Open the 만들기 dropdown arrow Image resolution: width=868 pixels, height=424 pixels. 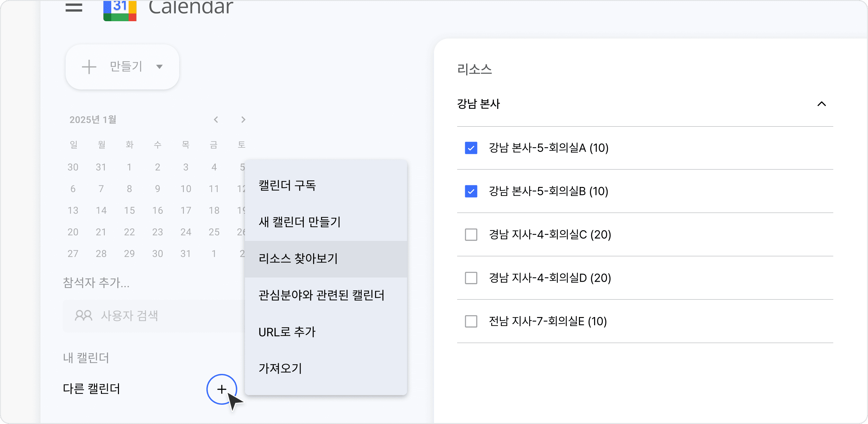[x=160, y=67]
